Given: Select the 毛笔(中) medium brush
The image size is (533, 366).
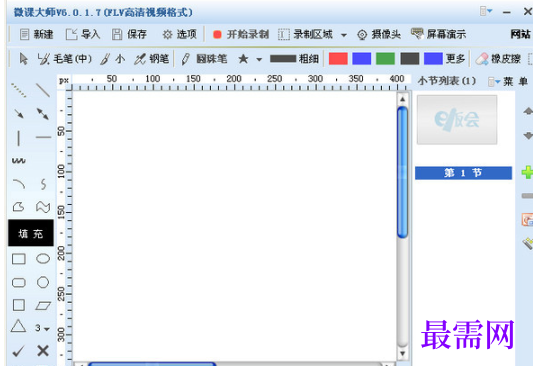Looking at the screenshot, I should pos(64,59).
